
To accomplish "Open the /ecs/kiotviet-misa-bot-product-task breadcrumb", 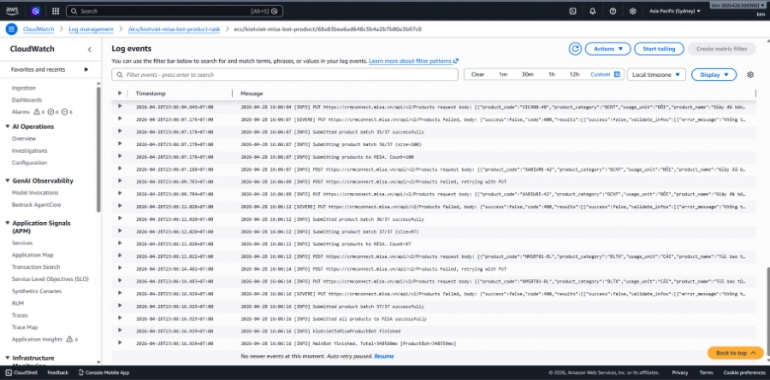I will 174,29.
